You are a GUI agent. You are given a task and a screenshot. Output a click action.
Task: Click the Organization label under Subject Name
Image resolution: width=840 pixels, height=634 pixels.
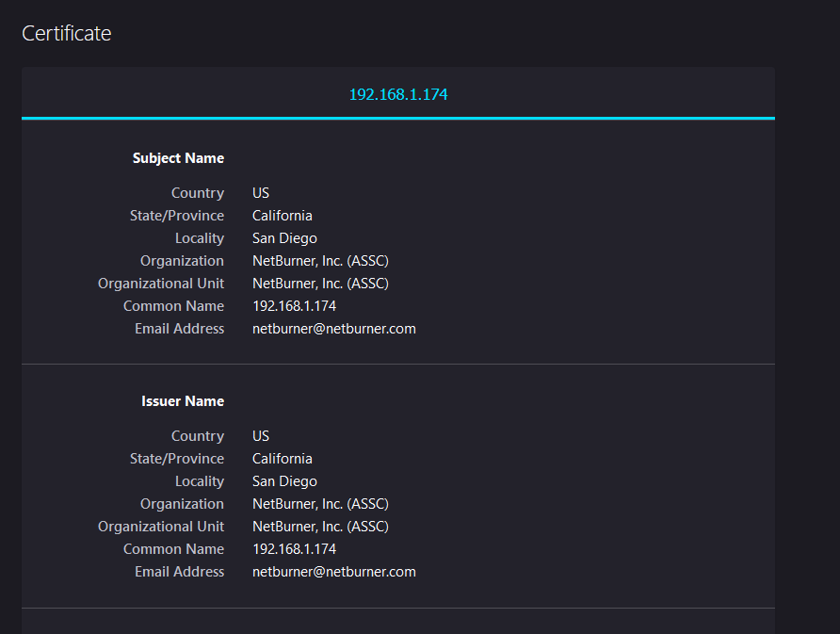click(182, 260)
